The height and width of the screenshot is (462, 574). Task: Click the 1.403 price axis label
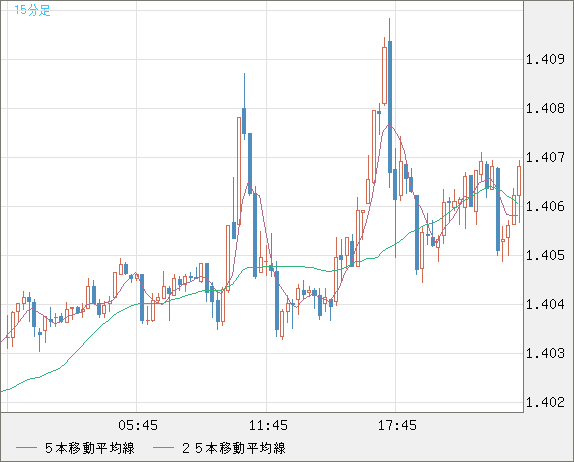545,354
